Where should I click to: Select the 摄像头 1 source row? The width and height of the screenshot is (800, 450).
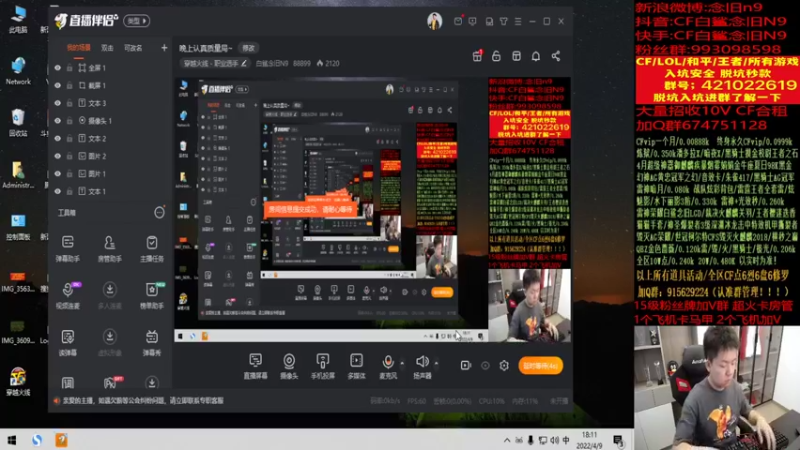[110, 121]
